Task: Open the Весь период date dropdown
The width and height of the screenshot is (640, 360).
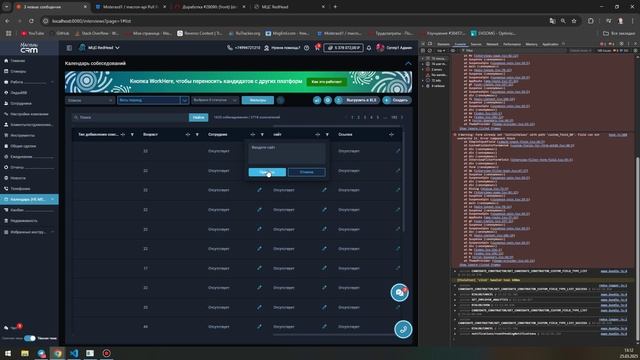Action: tap(153, 100)
